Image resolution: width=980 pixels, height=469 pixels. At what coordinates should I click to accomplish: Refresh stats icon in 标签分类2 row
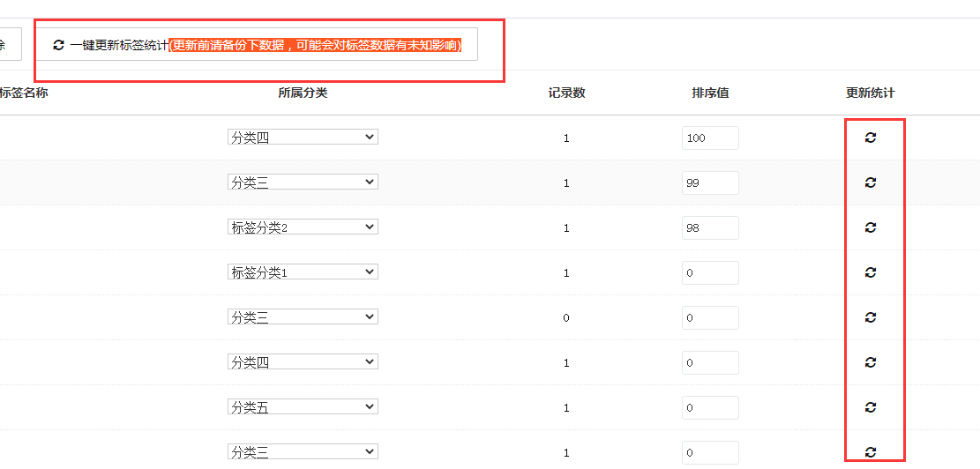pos(870,227)
